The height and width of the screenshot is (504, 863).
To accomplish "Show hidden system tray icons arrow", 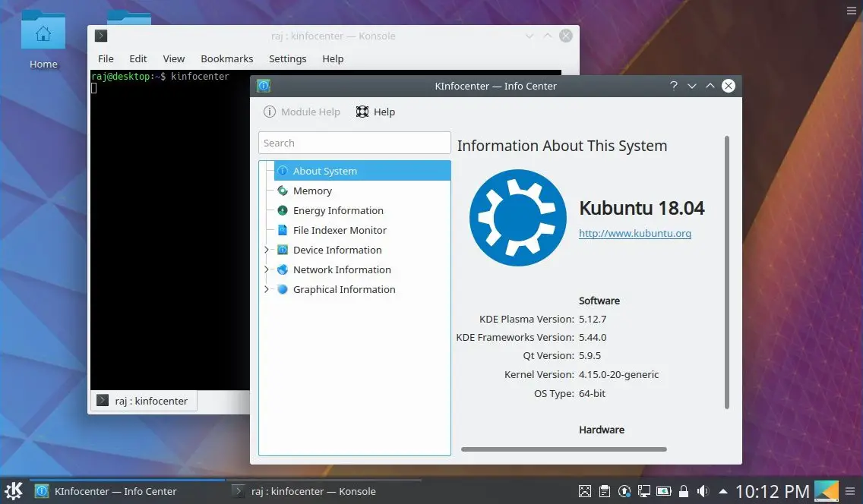I will coord(723,491).
